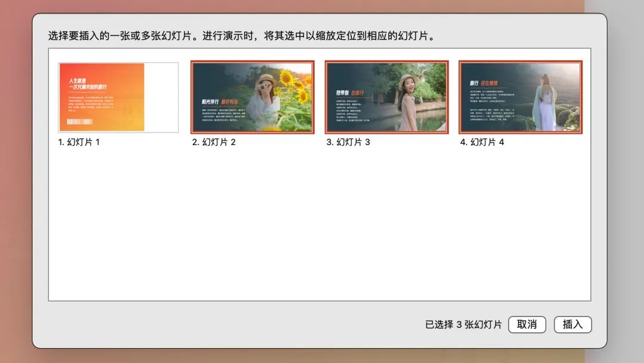Click the instruction text starting with 选择要插入的
This screenshot has width=644, height=363.
[x=241, y=36]
